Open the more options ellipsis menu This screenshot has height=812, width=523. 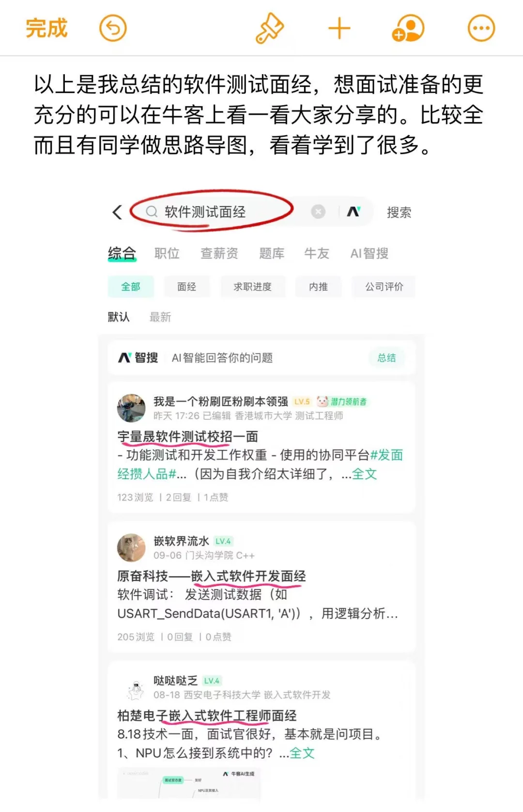[x=481, y=29]
